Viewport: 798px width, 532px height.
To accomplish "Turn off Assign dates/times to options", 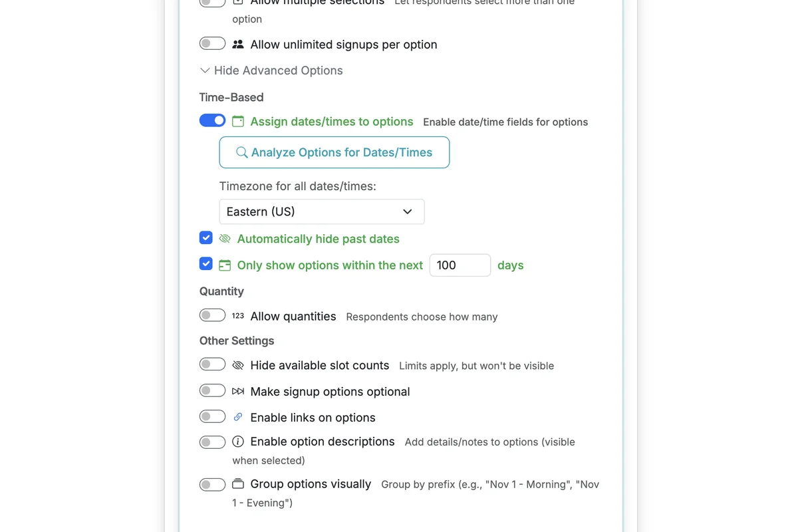I will tap(212, 120).
